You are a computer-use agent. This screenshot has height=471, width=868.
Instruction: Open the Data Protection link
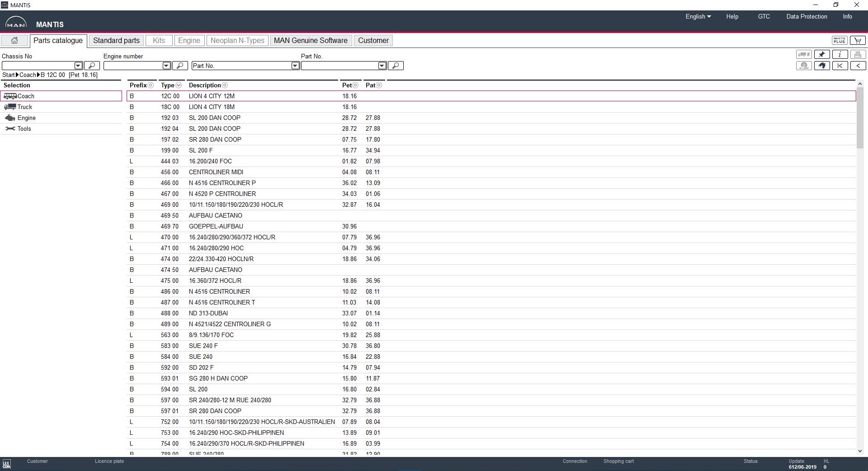coord(807,16)
